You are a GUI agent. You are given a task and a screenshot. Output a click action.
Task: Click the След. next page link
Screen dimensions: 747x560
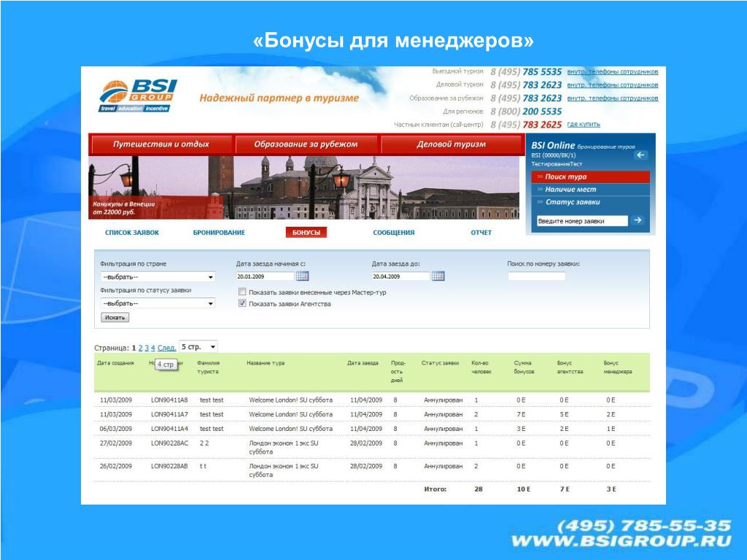(167, 348)
